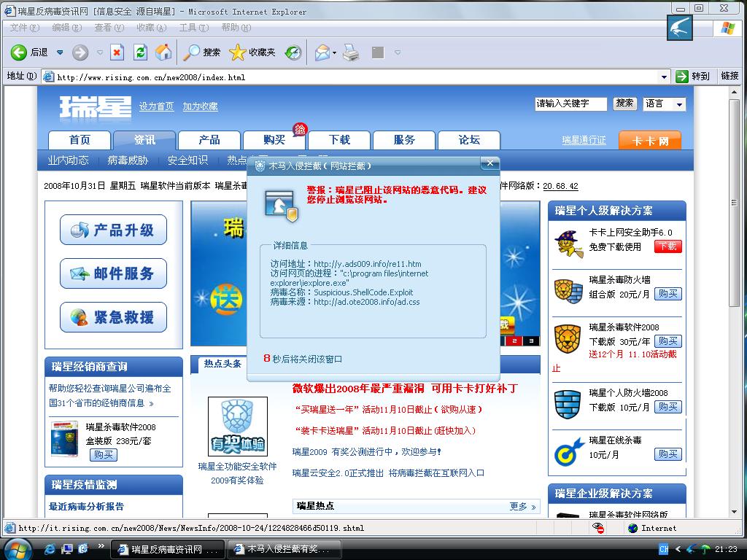
Task: Switch to the 下载 tab
Action: pyautogui.click(x=339, y=140)
